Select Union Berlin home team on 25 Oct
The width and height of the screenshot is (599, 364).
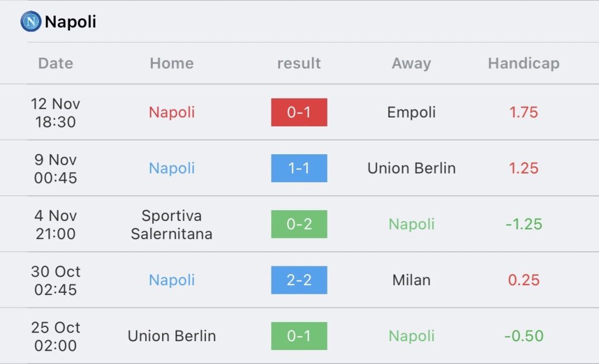[171, 336]
